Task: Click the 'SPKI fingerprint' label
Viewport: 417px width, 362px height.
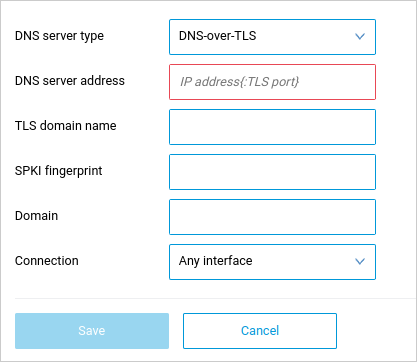Action: tap(58, 171)
